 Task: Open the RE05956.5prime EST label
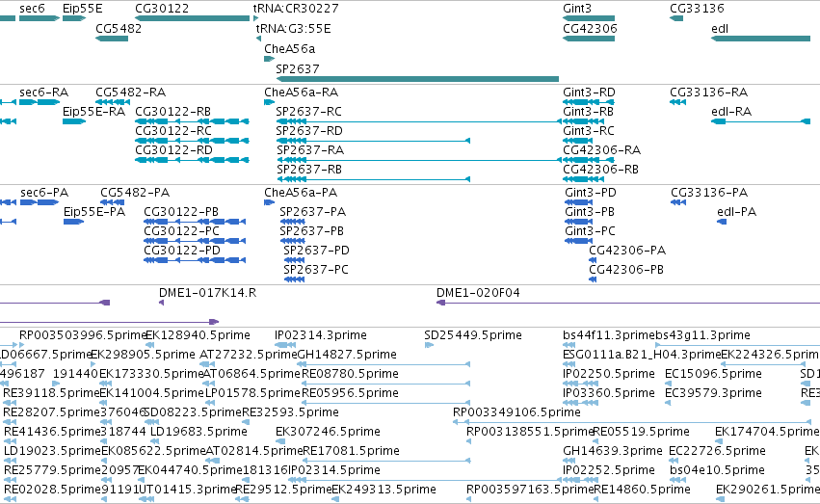point(350,393)
